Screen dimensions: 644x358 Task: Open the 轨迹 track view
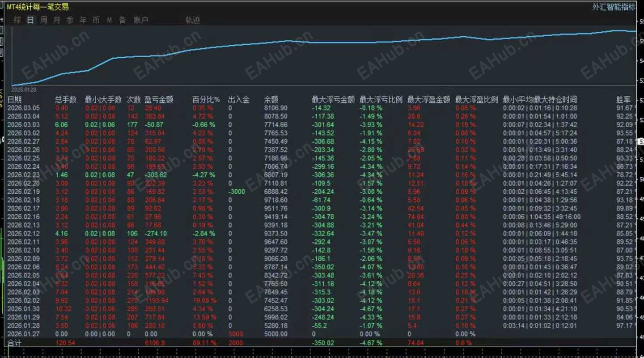click(193, 20)
